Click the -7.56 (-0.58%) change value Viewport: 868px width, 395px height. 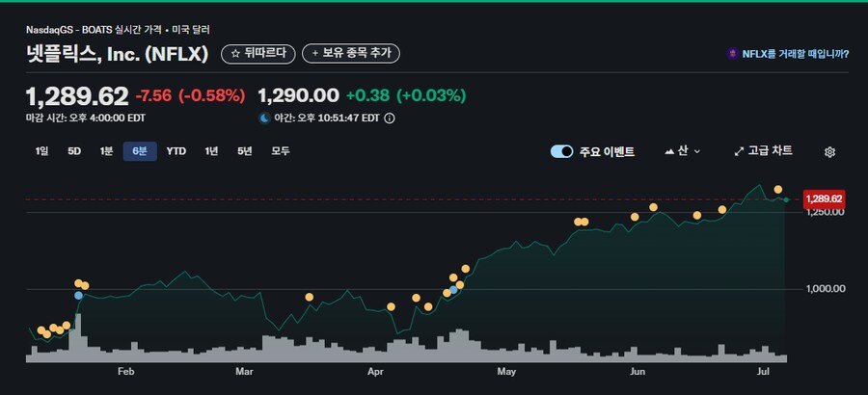pyautogui.click(x=190, y=95)
